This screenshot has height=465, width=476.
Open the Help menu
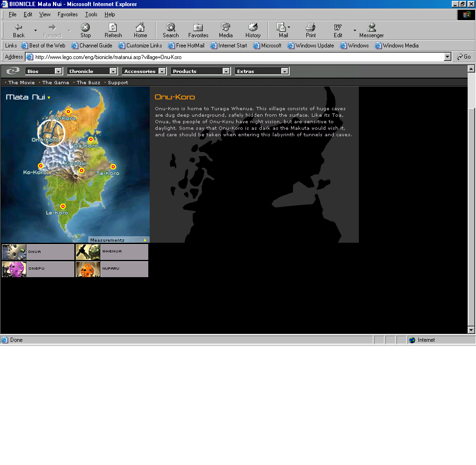pyautogui.click(x=110, y=14)
